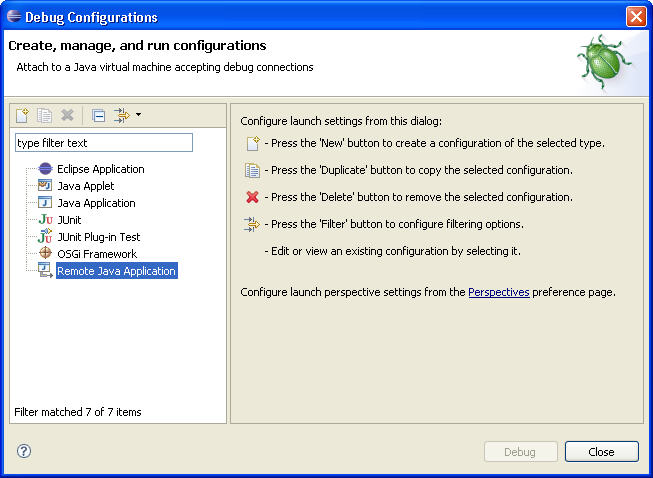Viewport: 653px width, 478px height.
Task: Collapse all tree items using toolbar icon
Action: pos(98,115)
